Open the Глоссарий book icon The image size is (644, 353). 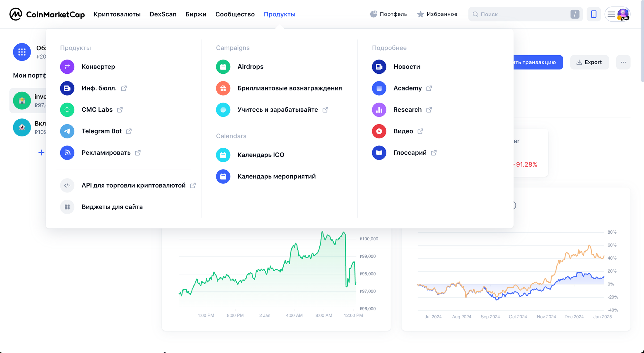pos(379,153)
